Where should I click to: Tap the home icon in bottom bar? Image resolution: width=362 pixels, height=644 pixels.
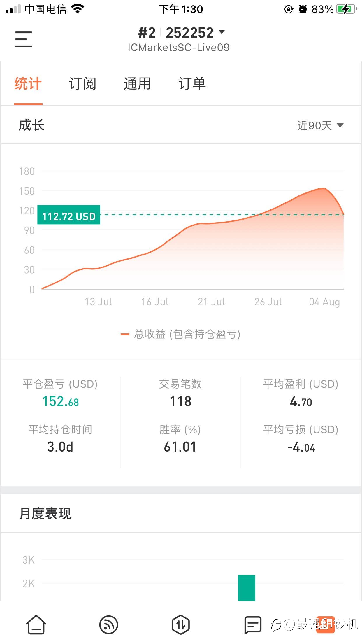pyautogui.click(x=36, y=625)
